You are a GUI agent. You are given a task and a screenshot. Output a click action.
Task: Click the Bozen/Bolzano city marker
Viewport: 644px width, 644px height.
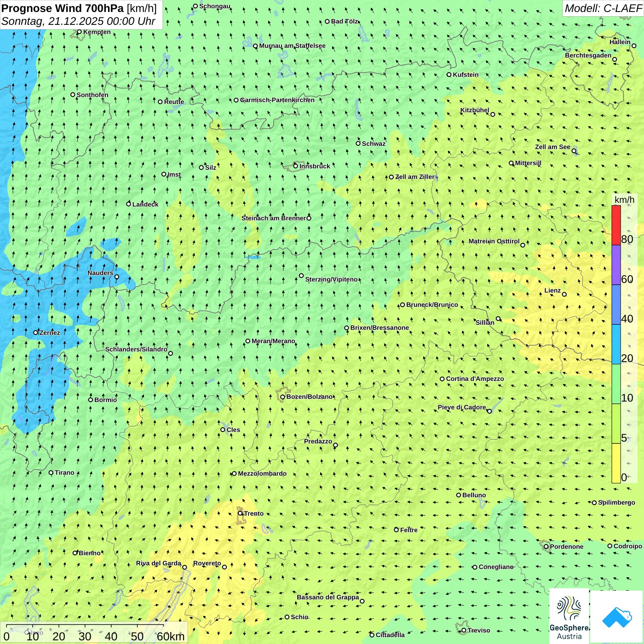pos(283,397)
